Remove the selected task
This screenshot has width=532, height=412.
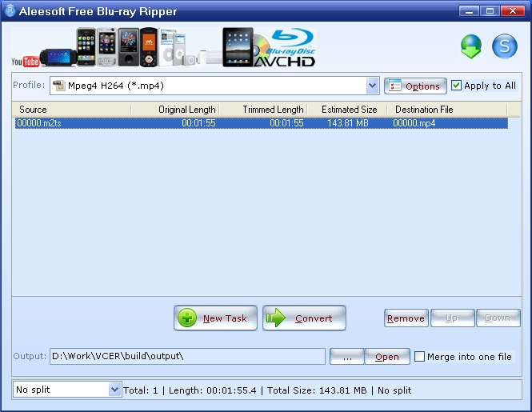(x=406, y=318)
